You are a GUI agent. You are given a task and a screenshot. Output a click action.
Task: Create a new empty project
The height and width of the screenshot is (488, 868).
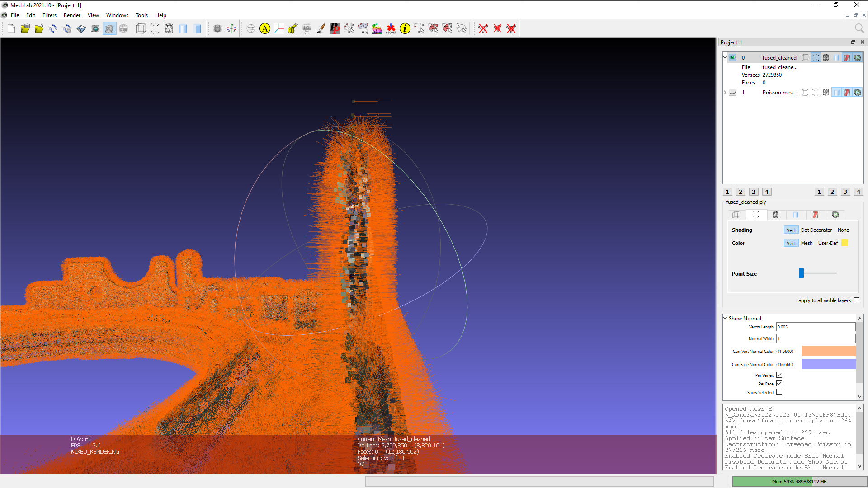pyautogui.click(x=11, y=29)
